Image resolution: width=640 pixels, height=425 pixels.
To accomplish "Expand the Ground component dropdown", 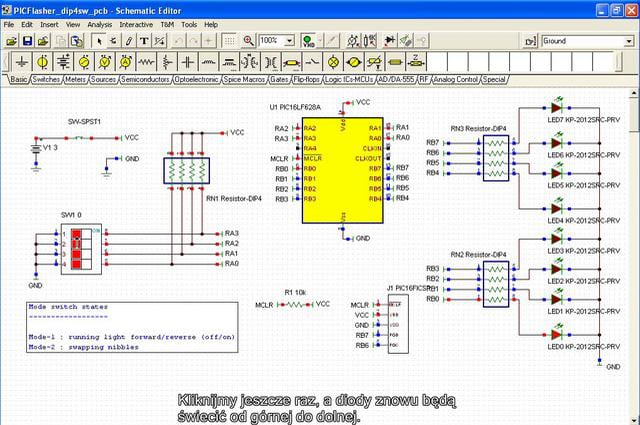I will click(x=630, y=41).
